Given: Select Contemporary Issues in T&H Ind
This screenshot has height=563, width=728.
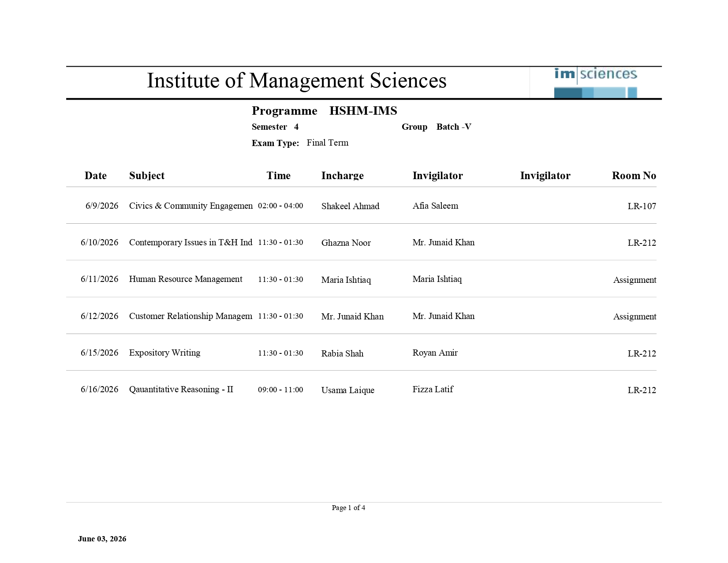Looking at the screenshot, I should point(190,242).
